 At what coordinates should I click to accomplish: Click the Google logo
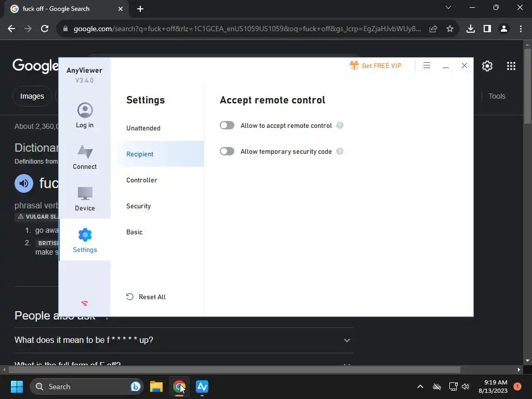point(35,65)
